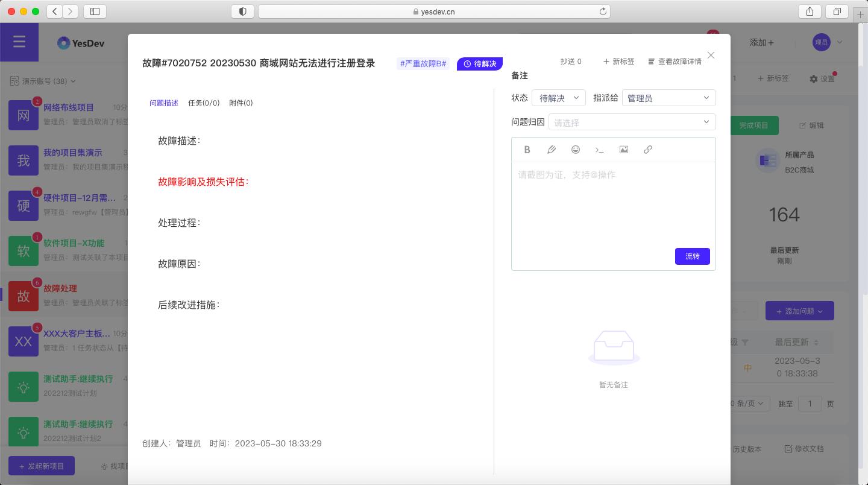868x485 pixels.
Task: Open the purple hamburger menu at top left
Action: point(19,42)
